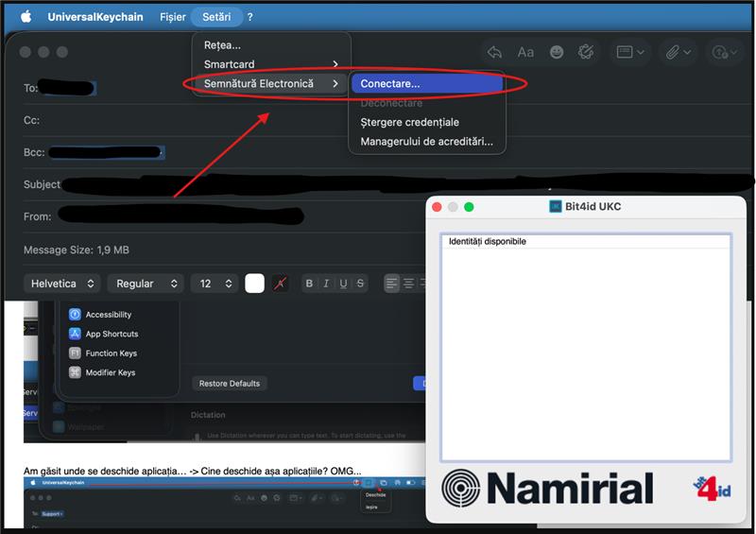
Task: Select App Shortcuts in the sidebar
Action: (x=103, y=334)
